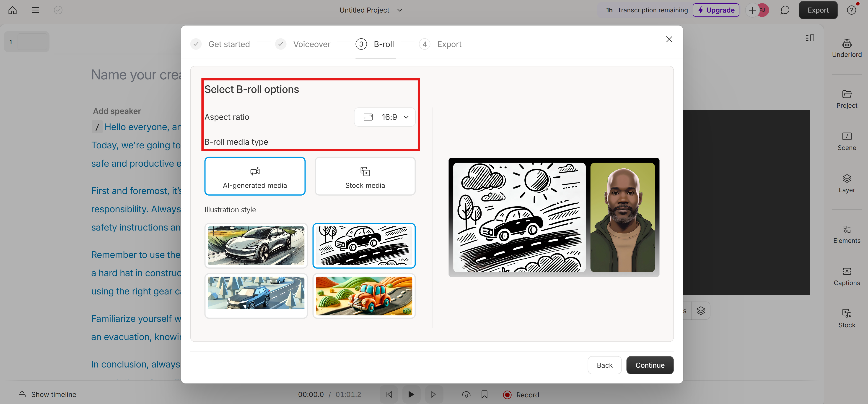Click the bookmark marker icon
868x404 pixels.
click(x=484, y=394)
